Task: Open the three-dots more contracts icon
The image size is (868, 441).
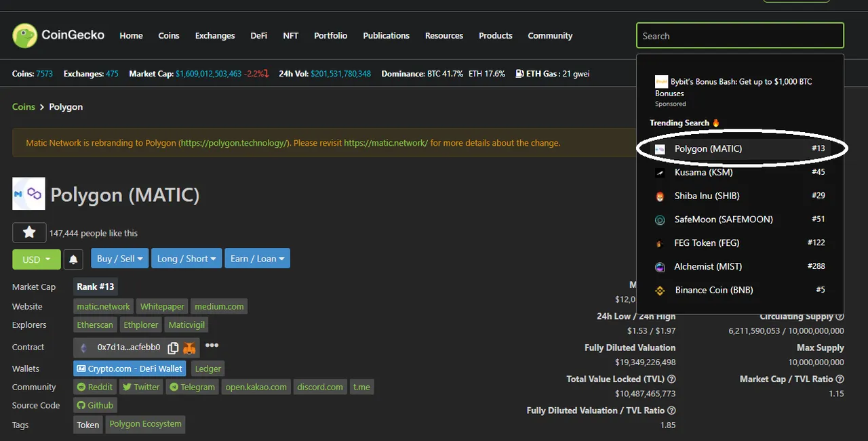Action: [x=212, y=345]
